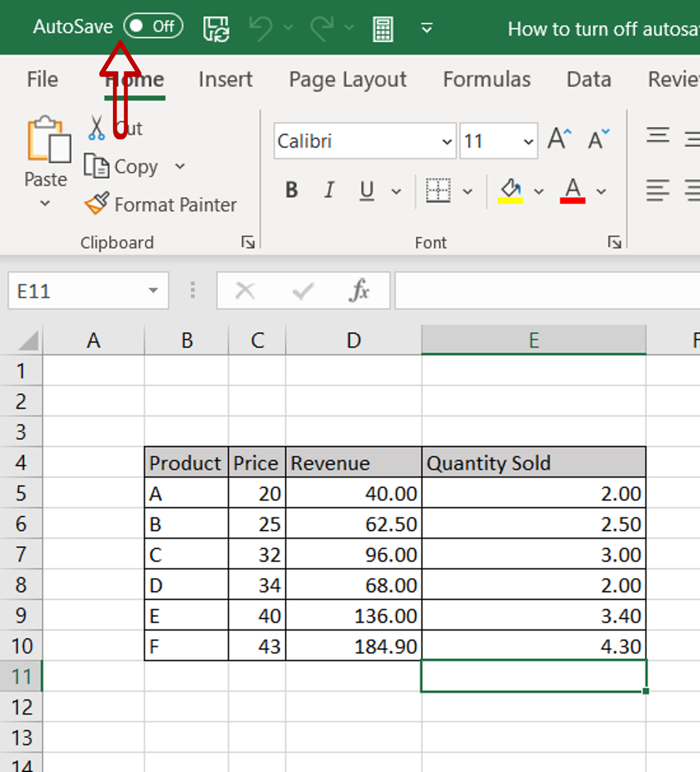Viewport: 700px width, 772px height.
Task: Click the Cancel X in the formula bar
Action: click(x=245, y=291)
